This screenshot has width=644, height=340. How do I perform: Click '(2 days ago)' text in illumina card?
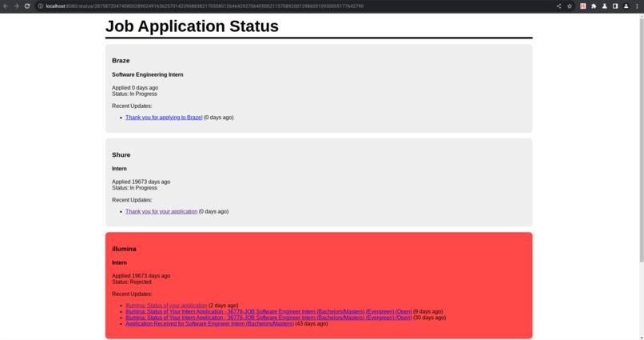(x=224, y=306)
